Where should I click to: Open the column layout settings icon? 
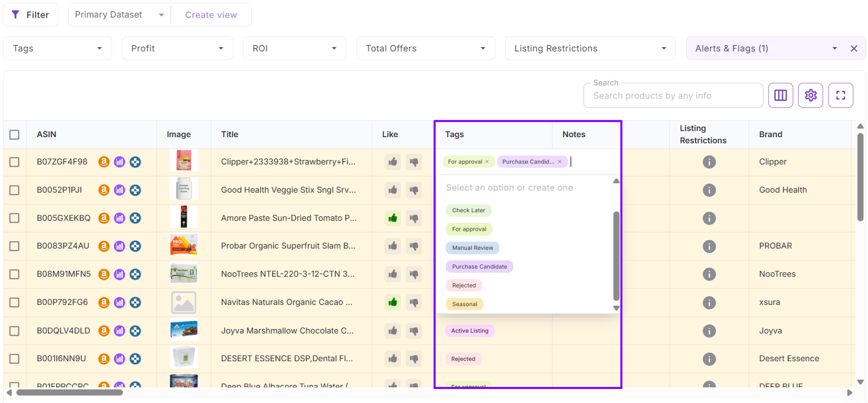pos(780,95)
